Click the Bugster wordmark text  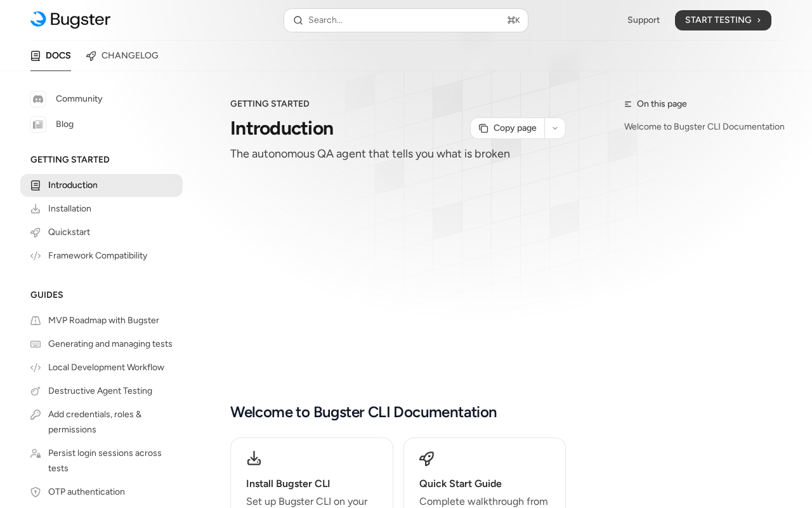[x=80, y=20]
